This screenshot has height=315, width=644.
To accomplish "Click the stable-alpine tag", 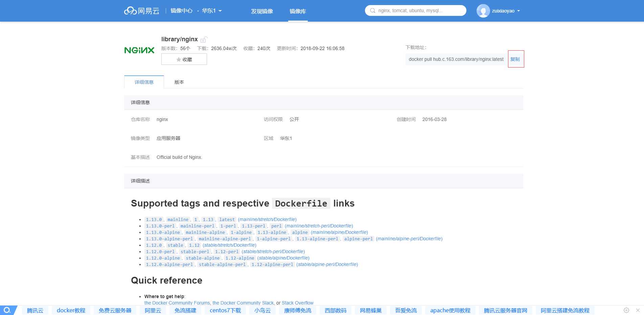I will point(203,258).
